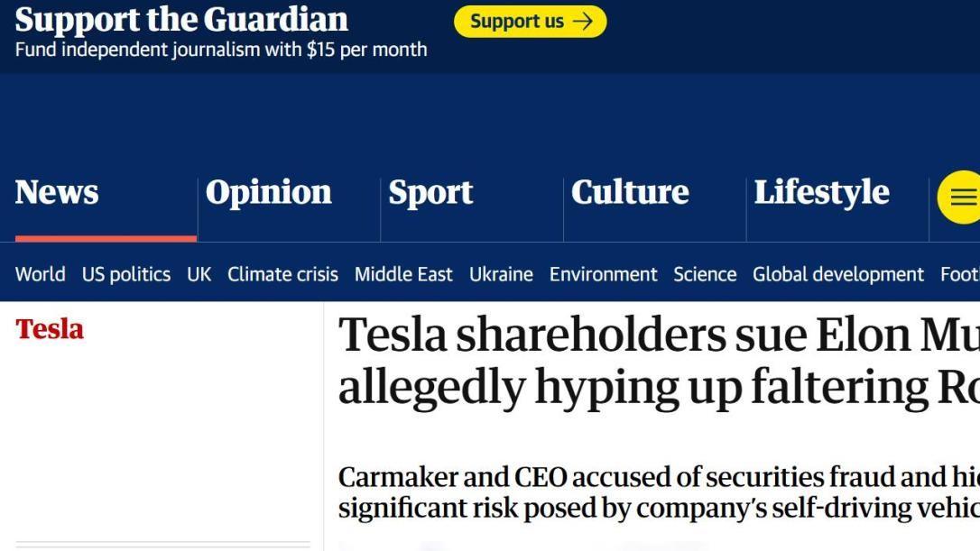The width and height of the screenshot is (980, 551).
Task: Go to the Ukraine subsection
Action: pyautogui.click(x=501, y=274)
